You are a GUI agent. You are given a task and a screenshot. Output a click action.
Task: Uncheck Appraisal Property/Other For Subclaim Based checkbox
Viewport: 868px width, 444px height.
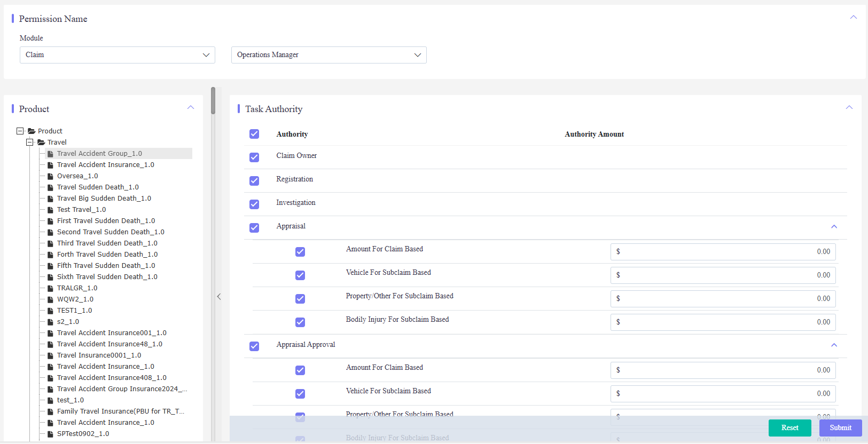(x=300, y=299)
